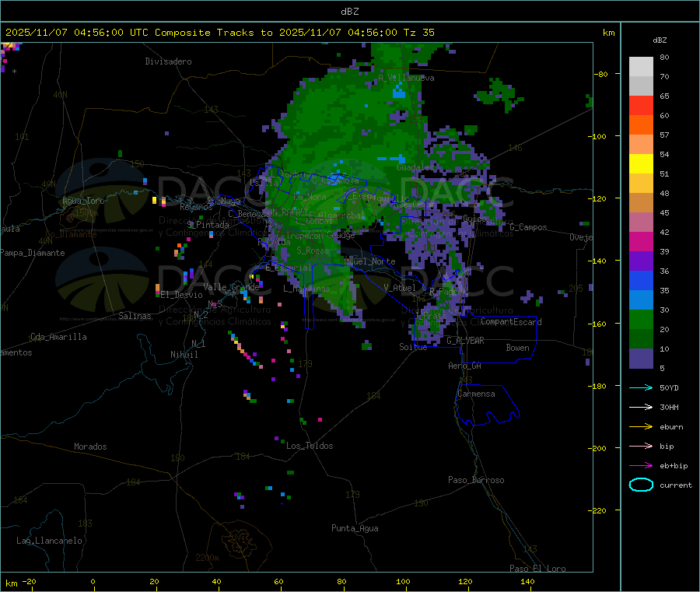Click the Cda_Amarilla place label
The image size is (700, 592).
58,337
